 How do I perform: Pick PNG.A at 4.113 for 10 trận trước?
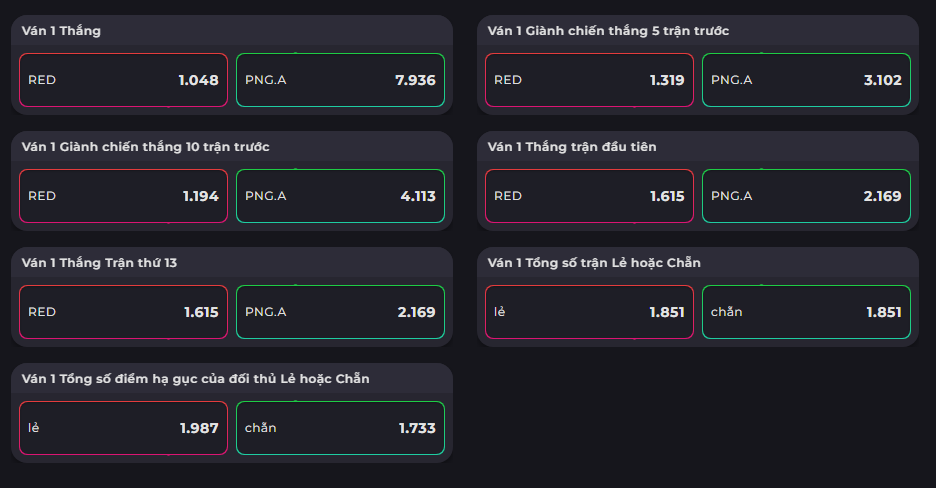click(x=340, y=196)
